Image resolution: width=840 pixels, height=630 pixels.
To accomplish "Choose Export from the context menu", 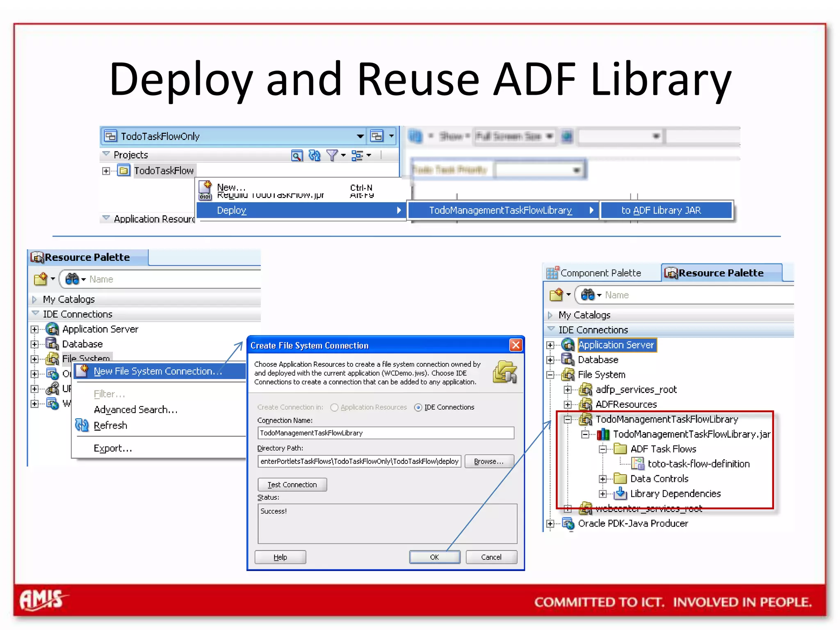I will click(113, 448).
